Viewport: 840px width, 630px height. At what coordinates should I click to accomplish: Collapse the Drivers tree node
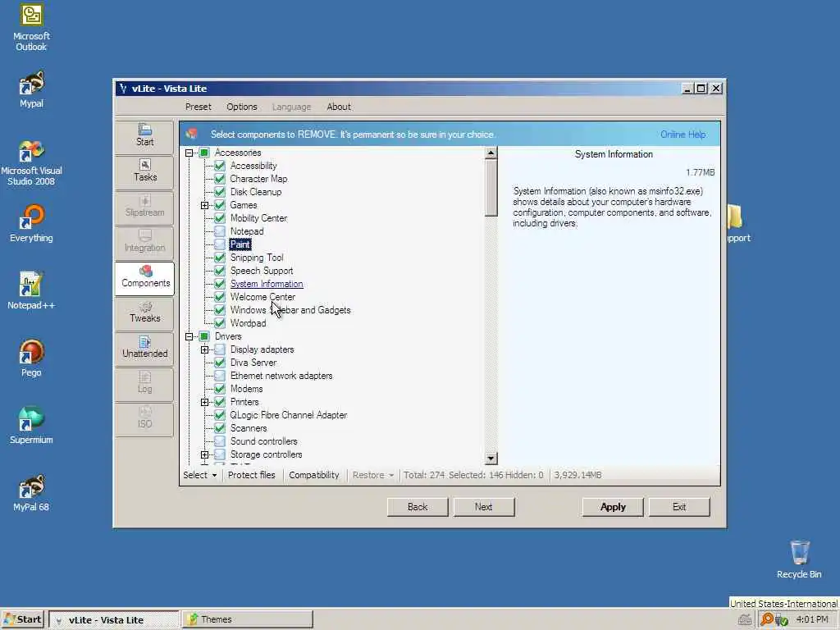coord(189,336)
